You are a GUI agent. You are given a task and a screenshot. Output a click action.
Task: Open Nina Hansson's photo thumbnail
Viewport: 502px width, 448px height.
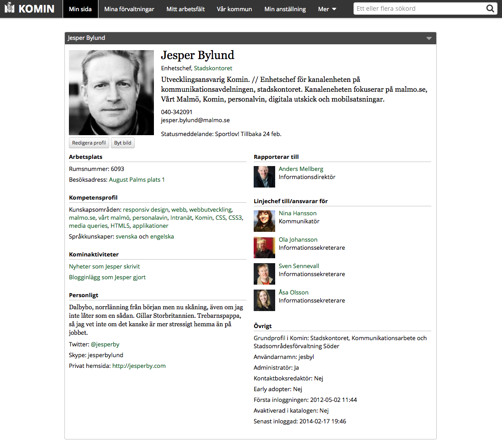pos(264,221)
